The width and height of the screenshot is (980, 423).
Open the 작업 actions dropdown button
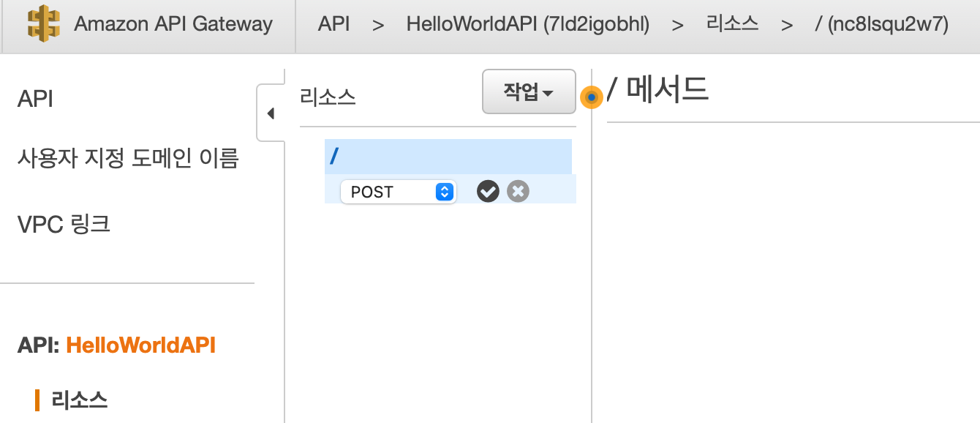click(x=529, y=91)
